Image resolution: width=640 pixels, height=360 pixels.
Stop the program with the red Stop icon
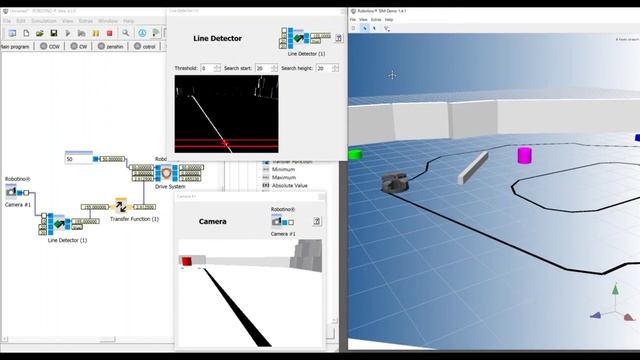pyautogui.click(x=109, y=33)
